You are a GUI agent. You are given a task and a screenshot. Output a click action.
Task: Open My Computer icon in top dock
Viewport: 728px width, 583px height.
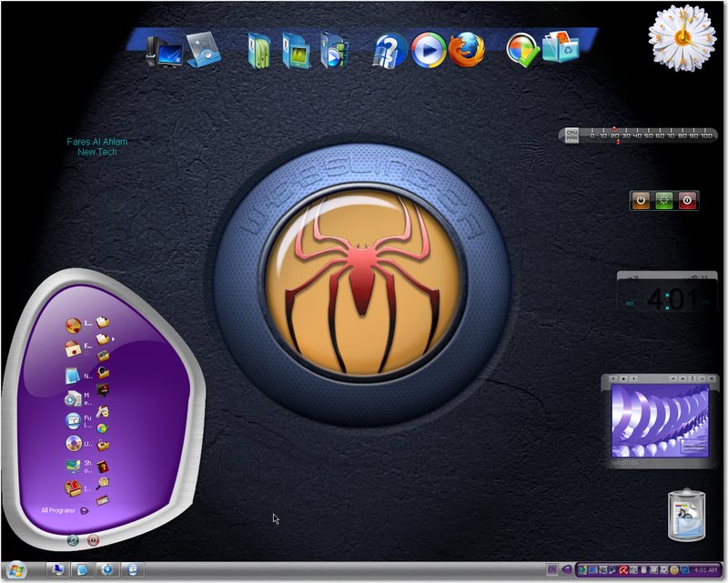[165, 51]
